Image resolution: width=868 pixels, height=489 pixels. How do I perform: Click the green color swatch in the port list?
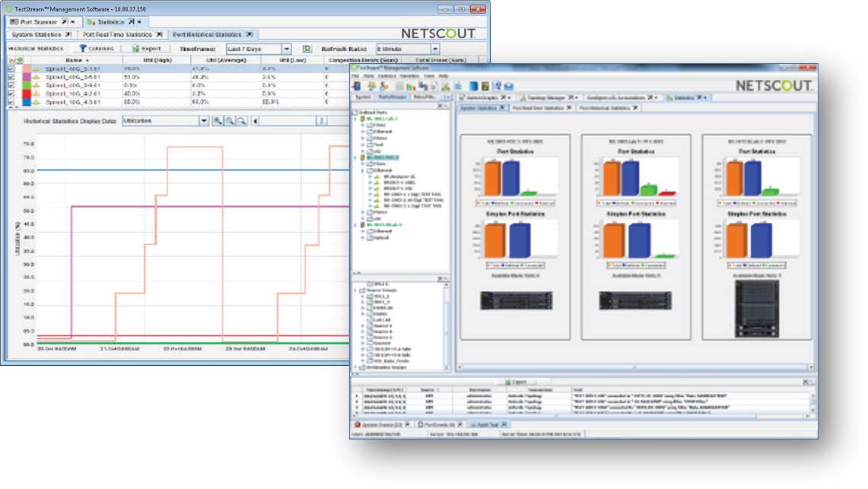point(26,85)
